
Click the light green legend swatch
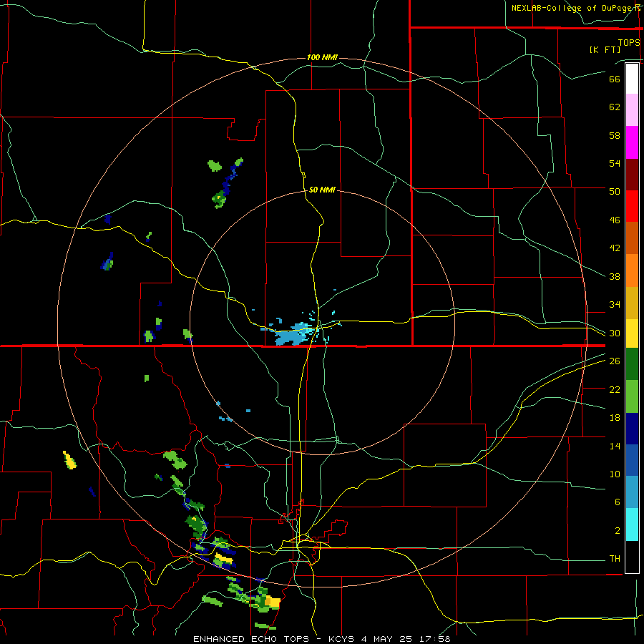click(x=632, y=396)
